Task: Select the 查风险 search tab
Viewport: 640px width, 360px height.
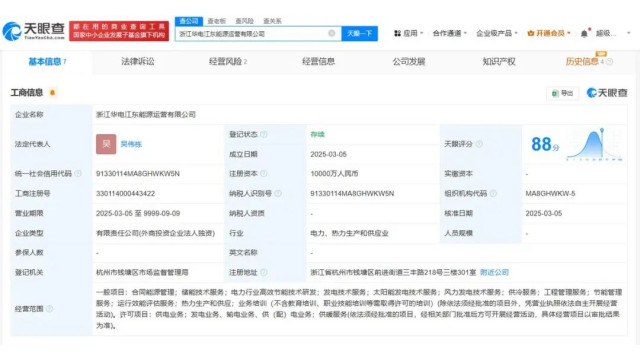Action: pos(244,21)
